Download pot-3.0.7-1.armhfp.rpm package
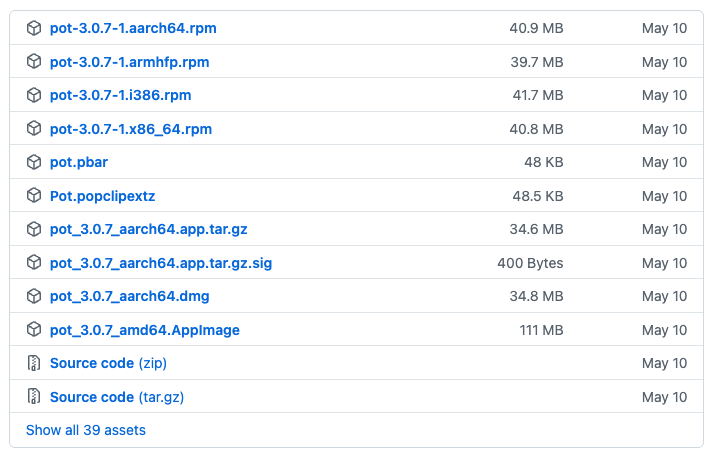The width and height of the screenshot is (715, 456). tap(130, 62)
